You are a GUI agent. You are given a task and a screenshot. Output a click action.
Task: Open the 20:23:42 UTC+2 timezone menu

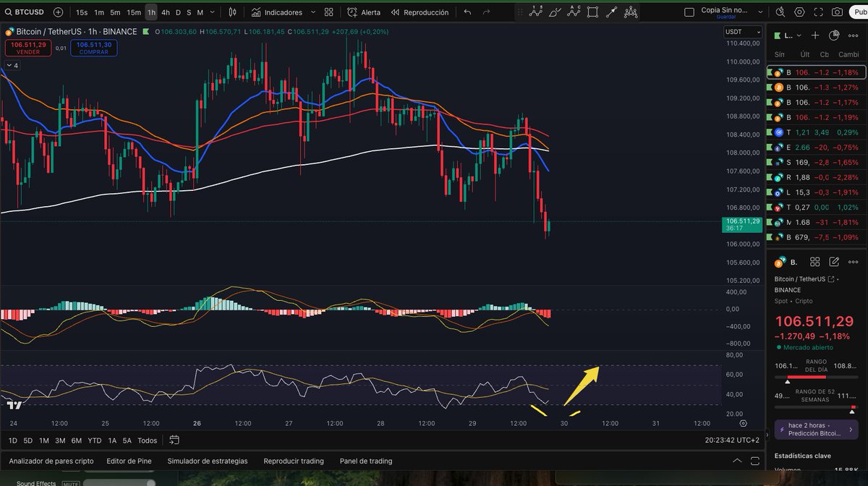(731, 440)
